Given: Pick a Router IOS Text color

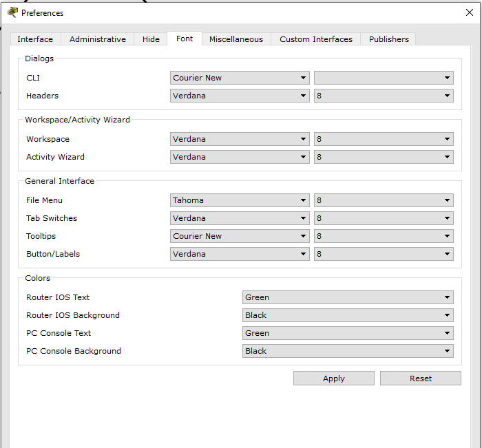Looking at the screenshot, I should tap(348, 297).
